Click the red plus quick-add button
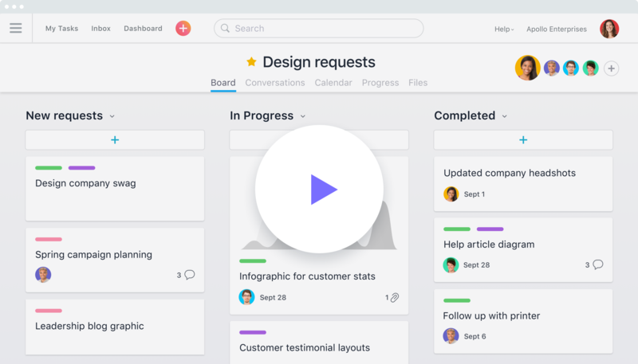The height and width of the screenshot is (364, 638). 183,29
